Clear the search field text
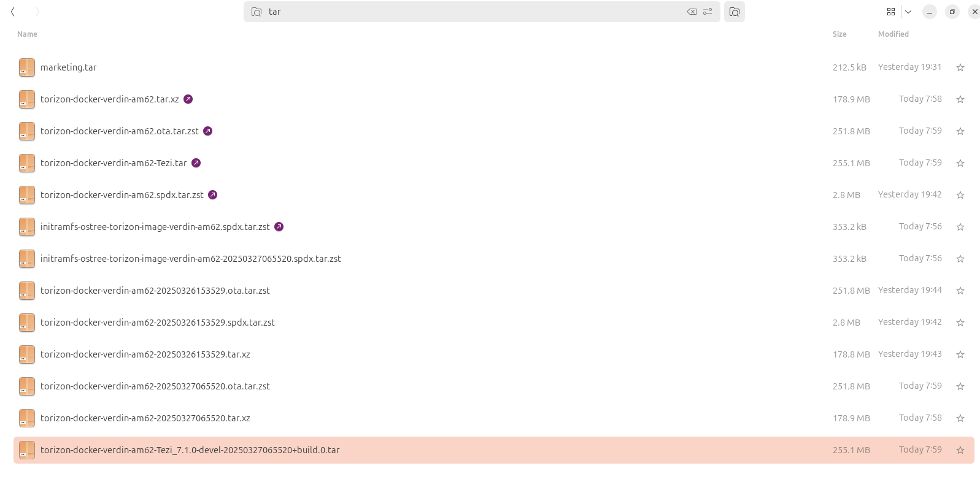The image size is (980, 501). 692,12
